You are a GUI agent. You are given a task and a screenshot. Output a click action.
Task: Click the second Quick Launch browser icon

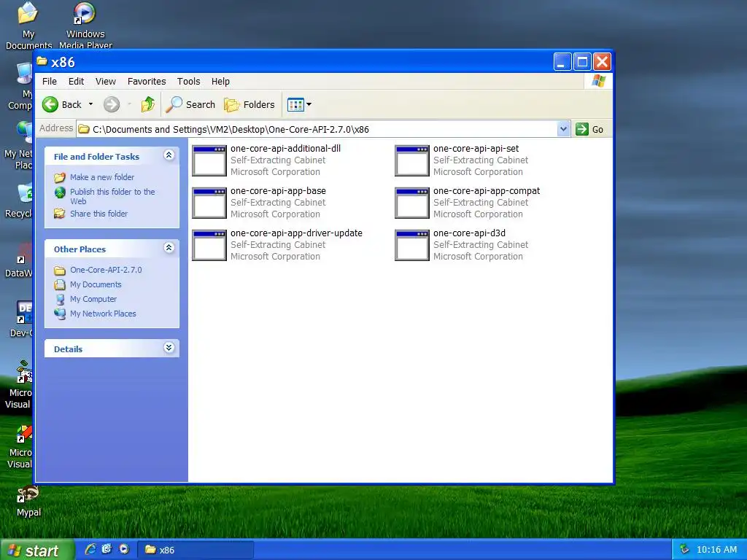(x=107, y=550)
